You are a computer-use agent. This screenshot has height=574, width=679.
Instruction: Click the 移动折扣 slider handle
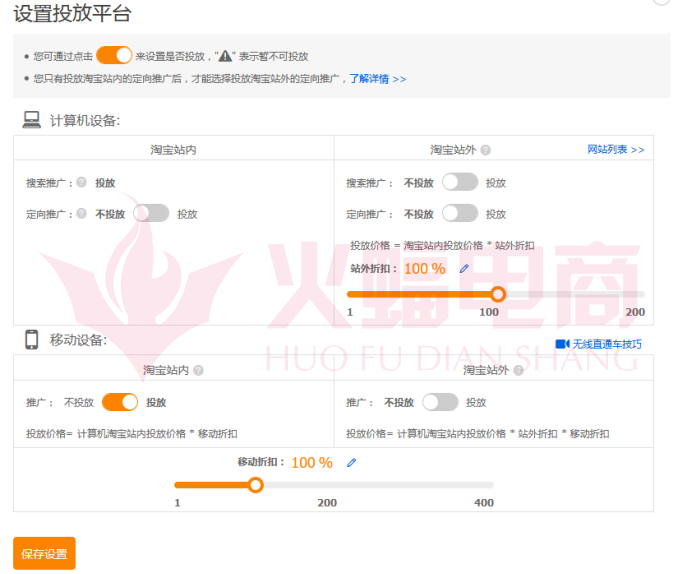255,485
